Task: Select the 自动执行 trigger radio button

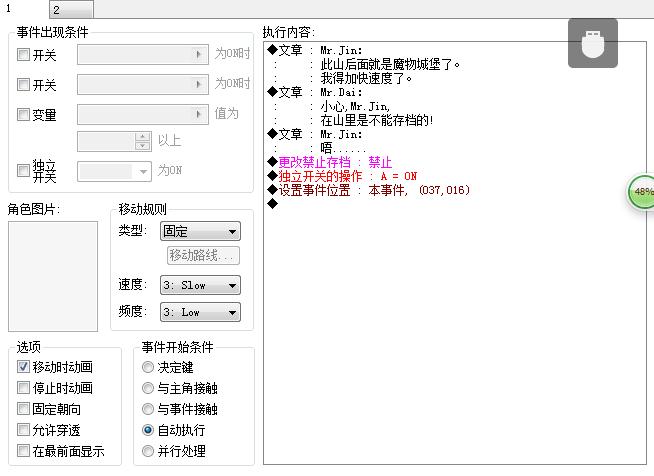Action: click(148, 430)
